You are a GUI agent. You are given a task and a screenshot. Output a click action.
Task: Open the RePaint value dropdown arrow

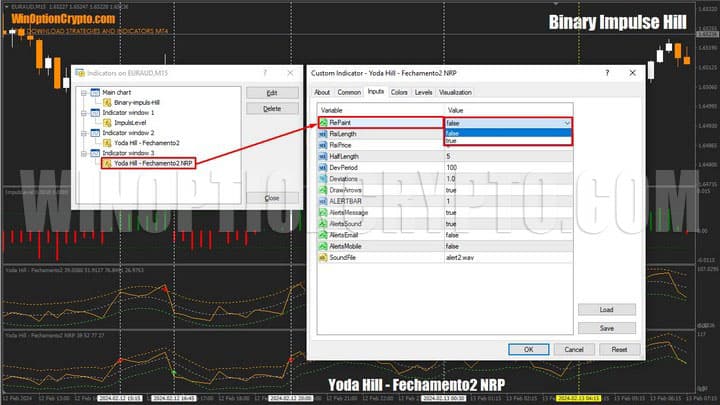(x=567, y=123)
